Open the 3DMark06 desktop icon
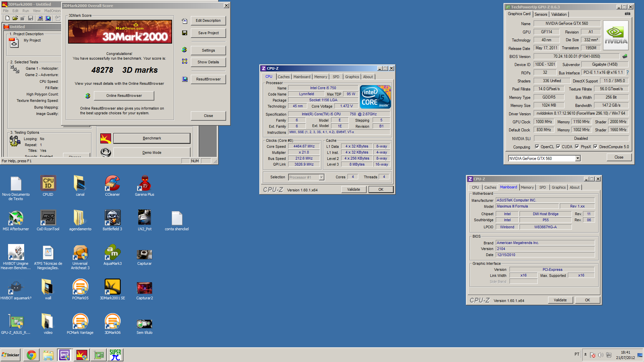 click(x=112, y=324)
